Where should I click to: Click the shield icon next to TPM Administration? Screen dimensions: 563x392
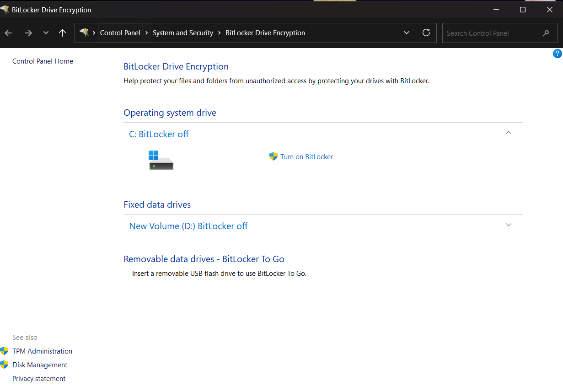(x=5, y=351)
